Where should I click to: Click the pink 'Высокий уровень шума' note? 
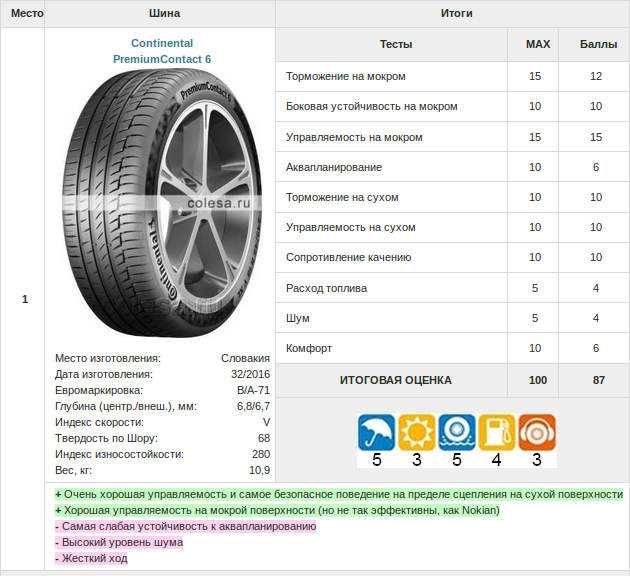(119, 542)
